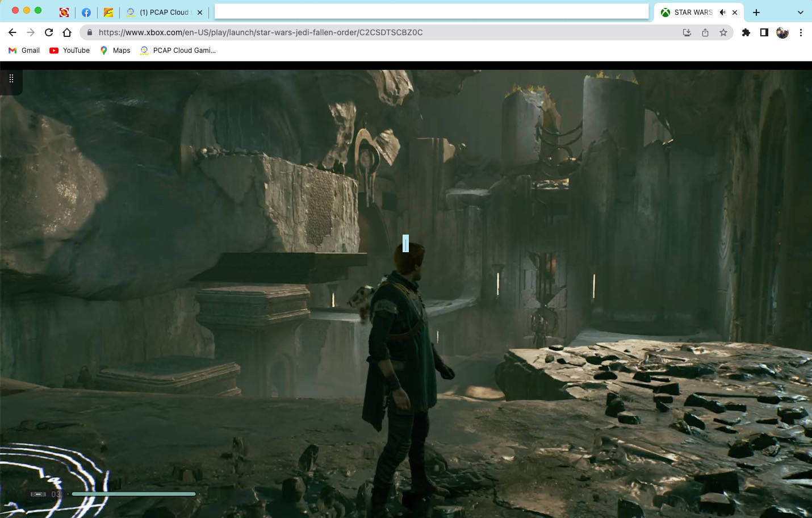This screenshot has height=518, width=812.
Task: Open the Chrome profile avatar
Action: [x=782, y=32]
